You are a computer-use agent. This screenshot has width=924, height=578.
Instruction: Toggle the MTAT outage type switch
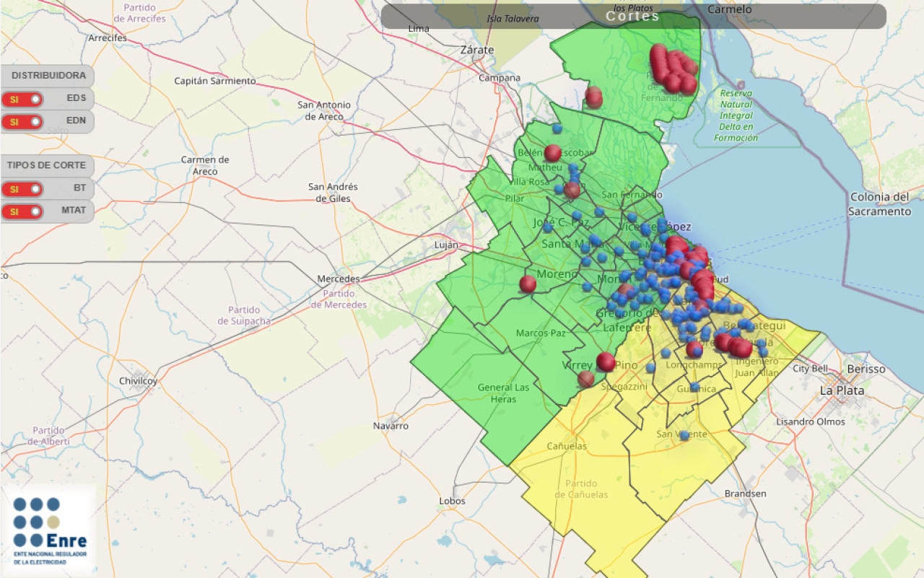(x=22, y=212)
